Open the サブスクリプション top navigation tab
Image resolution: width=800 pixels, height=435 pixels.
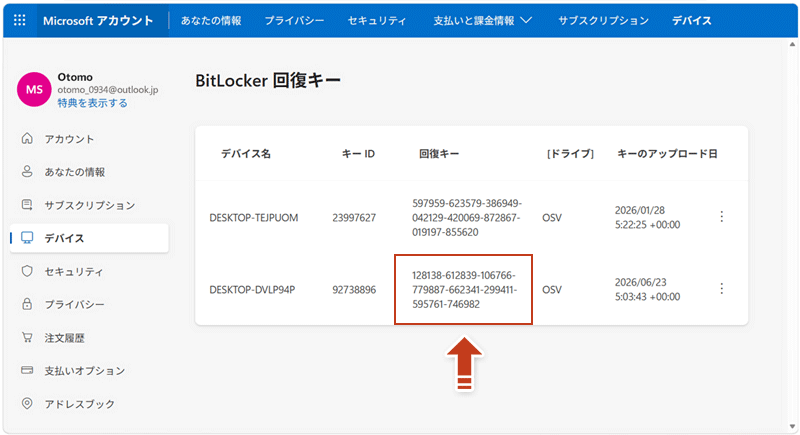(604, 20)
